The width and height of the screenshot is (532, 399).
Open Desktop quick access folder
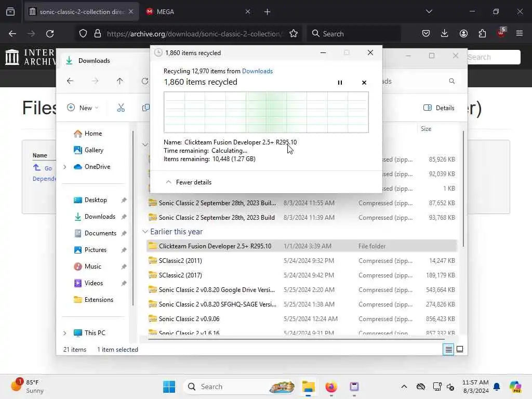point(90,200)
